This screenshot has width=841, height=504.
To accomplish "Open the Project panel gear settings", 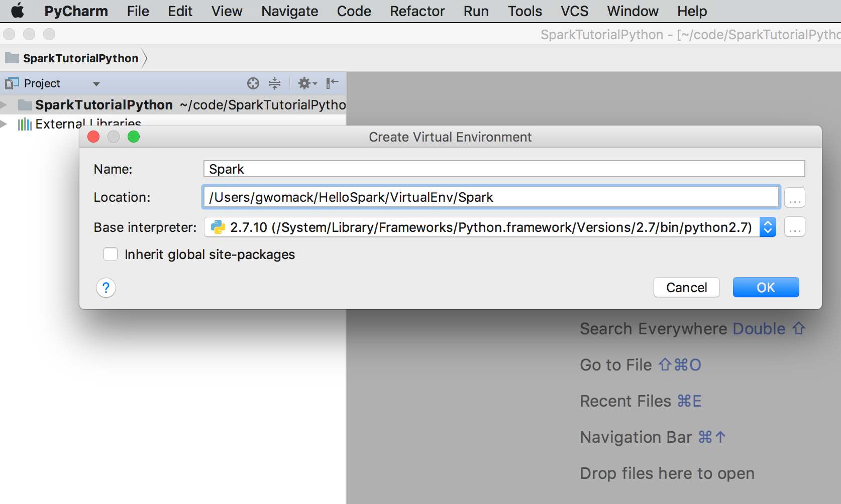I will [307, 83].
